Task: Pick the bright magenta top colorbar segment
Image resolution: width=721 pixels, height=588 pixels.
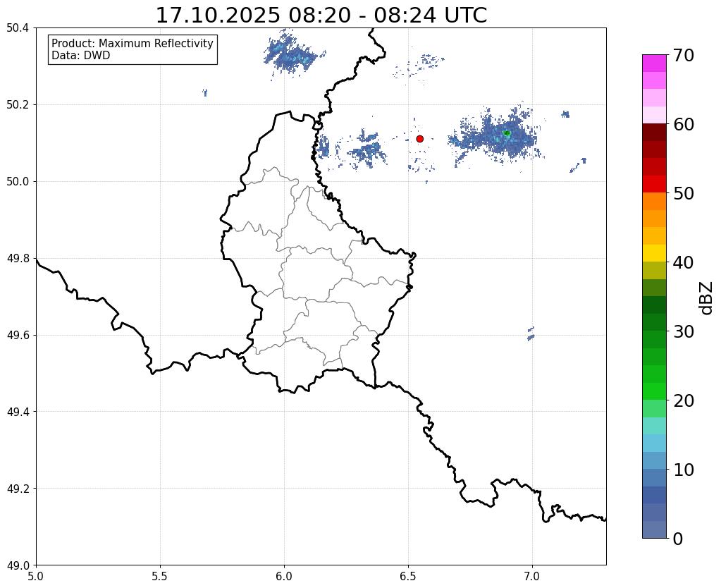Action: click(654, 63)
